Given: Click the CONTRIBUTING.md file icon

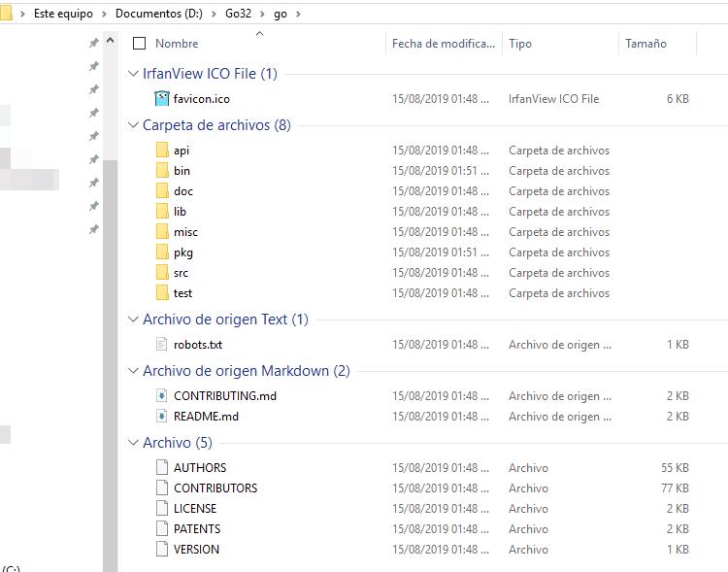Looking at the screenshot, I should click(x=161, y=396).
